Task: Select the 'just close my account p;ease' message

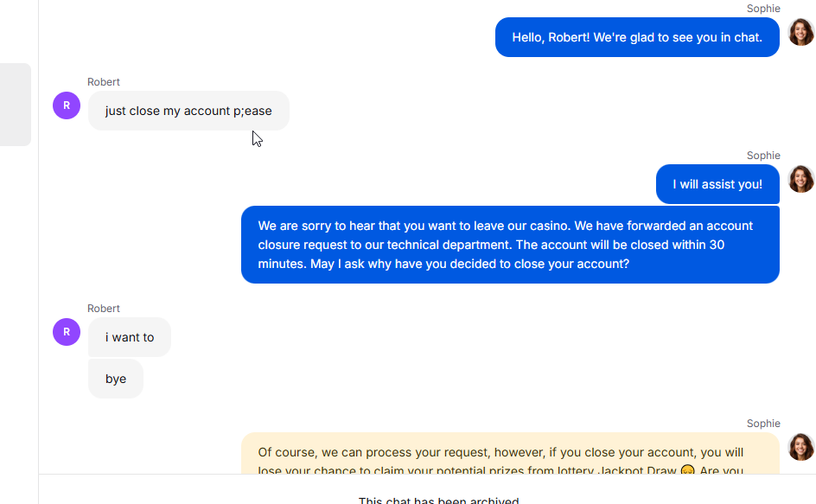Action: click(188, 111)
